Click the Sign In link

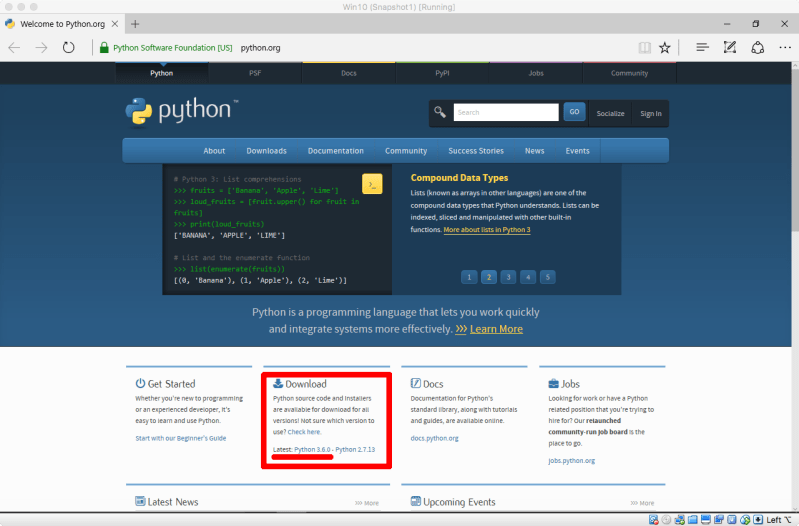(x=651, y=113)
